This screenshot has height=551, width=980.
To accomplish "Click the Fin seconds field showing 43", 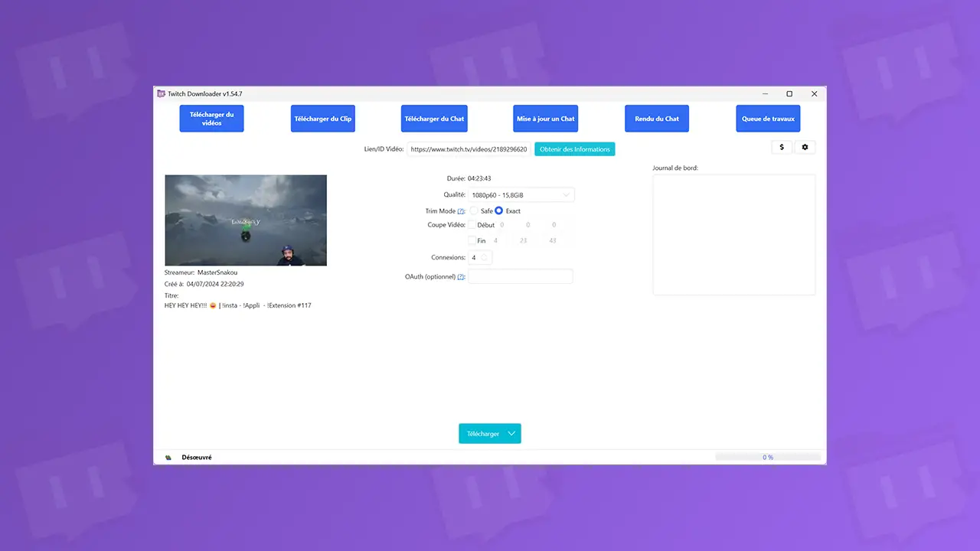I will coord(552,240).
